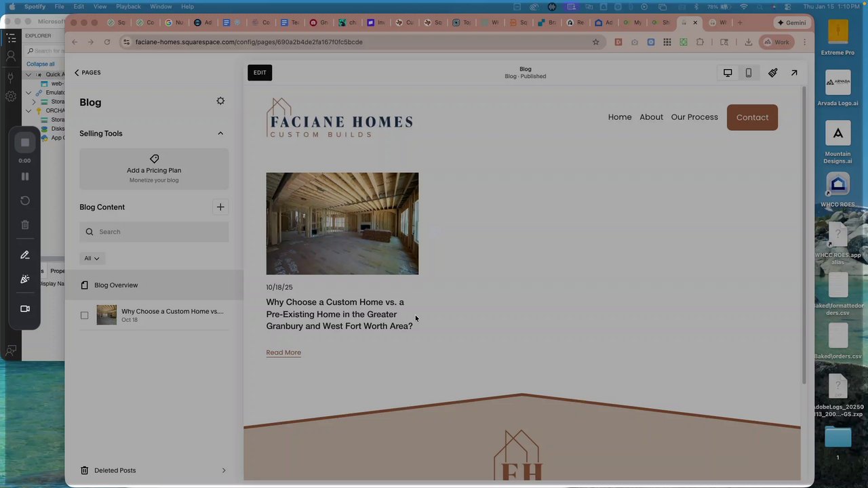868x488 pixels.
Task: Open the About nav link
Action: [651, 117]
